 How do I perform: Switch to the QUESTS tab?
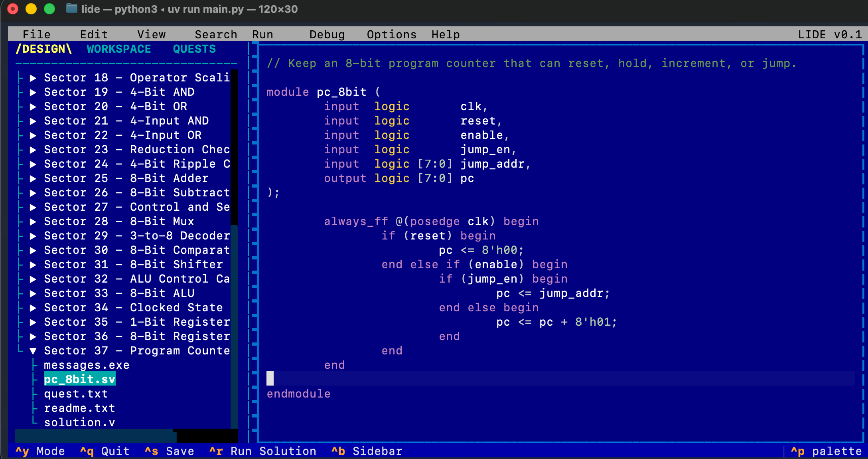[x=194, y=49]
